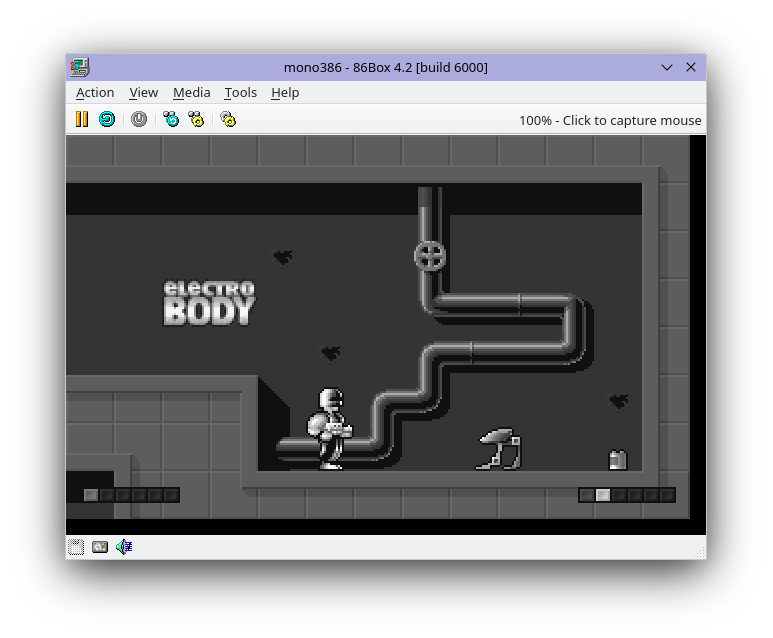Click the window resize grip corner
773x638 pixels.
(701, 553)
